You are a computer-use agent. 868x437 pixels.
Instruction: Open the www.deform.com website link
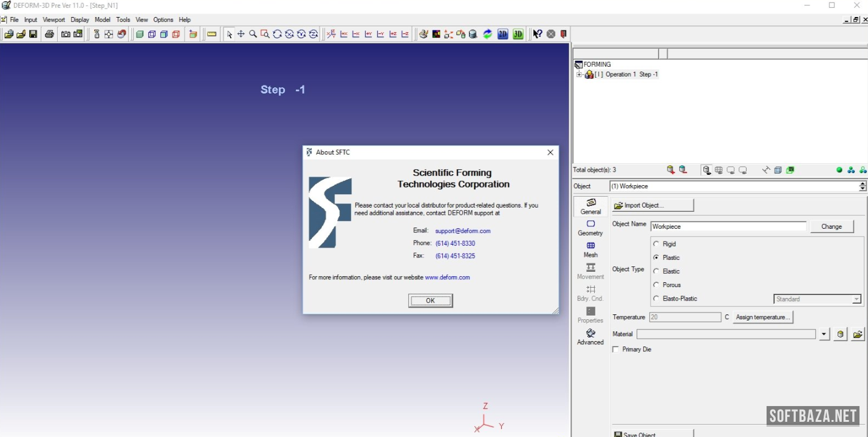point(447,277)
